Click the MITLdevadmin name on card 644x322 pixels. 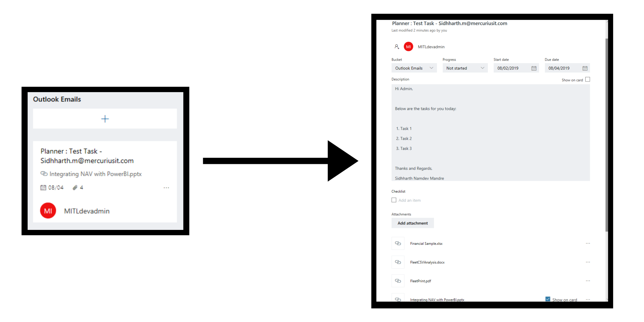(x=87, y=211)
